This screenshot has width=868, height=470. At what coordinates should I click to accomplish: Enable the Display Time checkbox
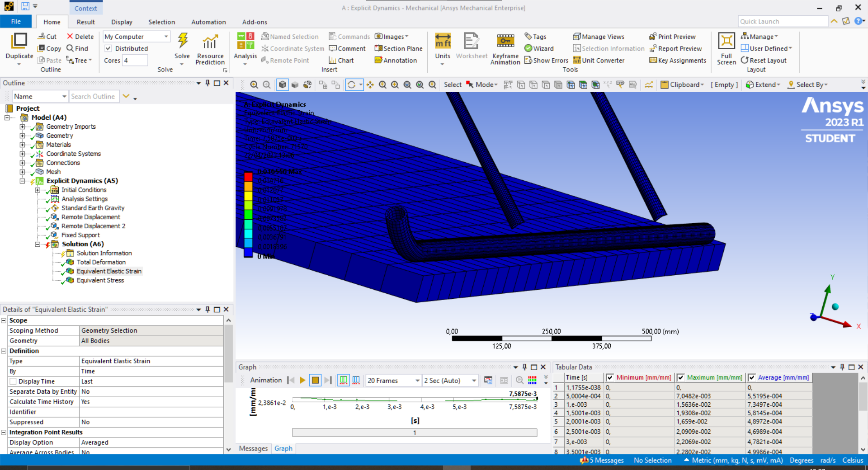(13, 381)
